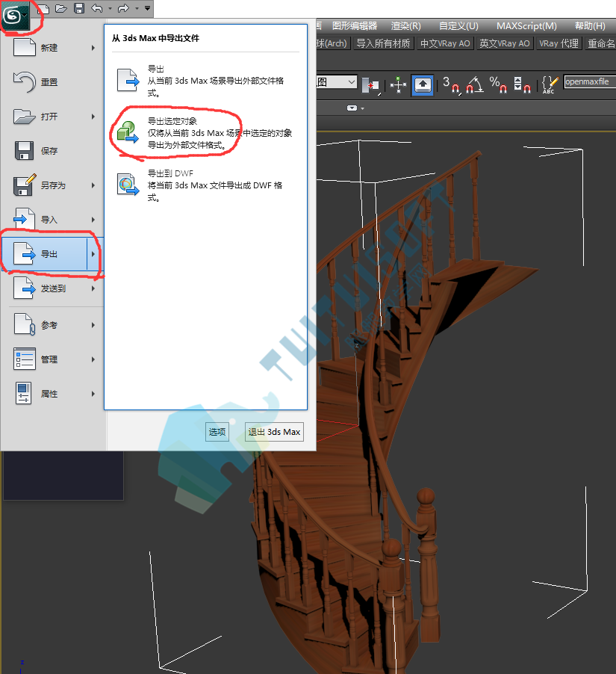Toggle the Spinner Snap icon

click(x=522, y=84)
